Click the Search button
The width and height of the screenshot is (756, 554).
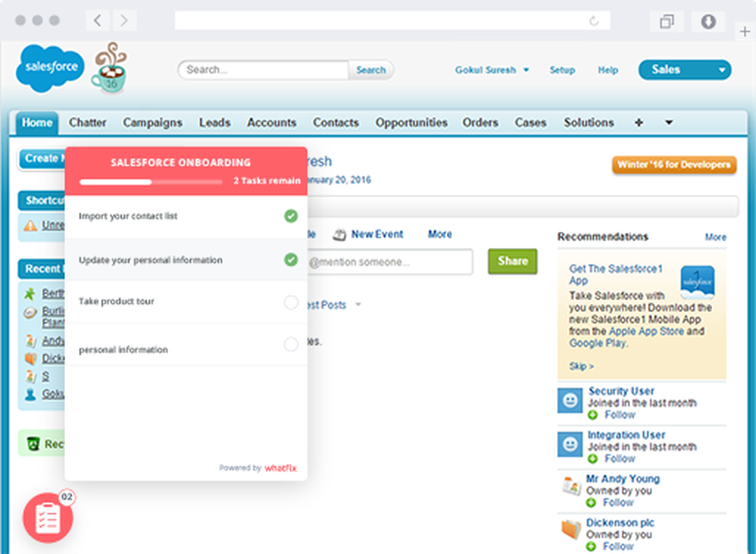pos(370,70)
